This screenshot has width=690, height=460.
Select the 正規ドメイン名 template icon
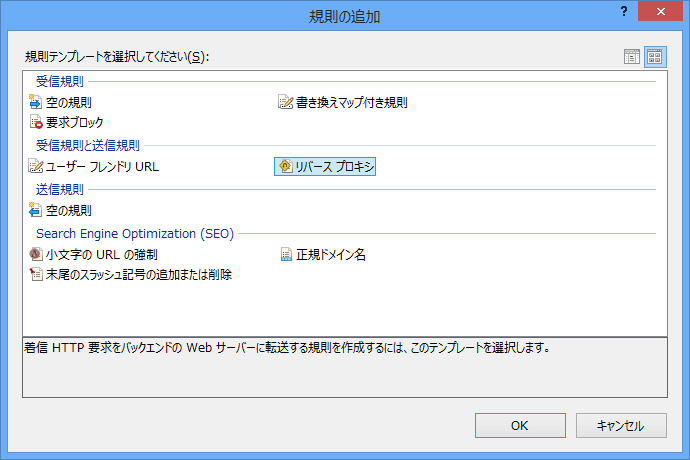tap(286, 254)
